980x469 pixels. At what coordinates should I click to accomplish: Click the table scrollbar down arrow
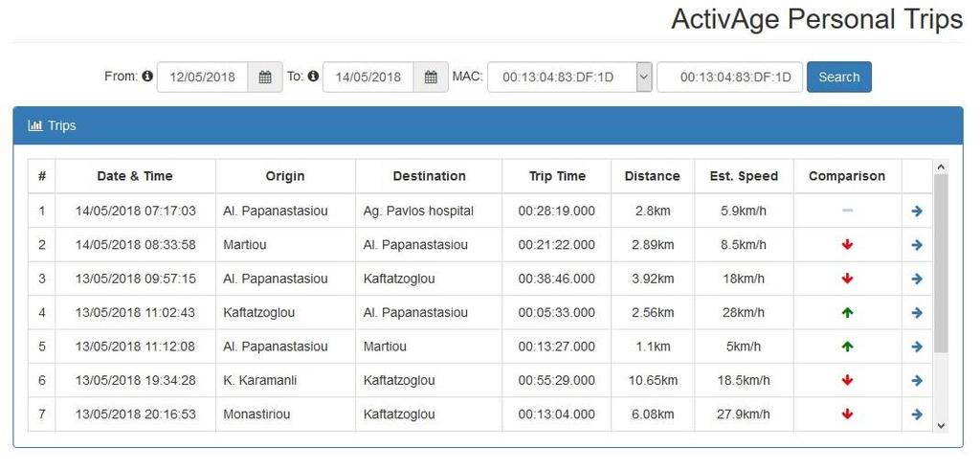tap(941, 425)
